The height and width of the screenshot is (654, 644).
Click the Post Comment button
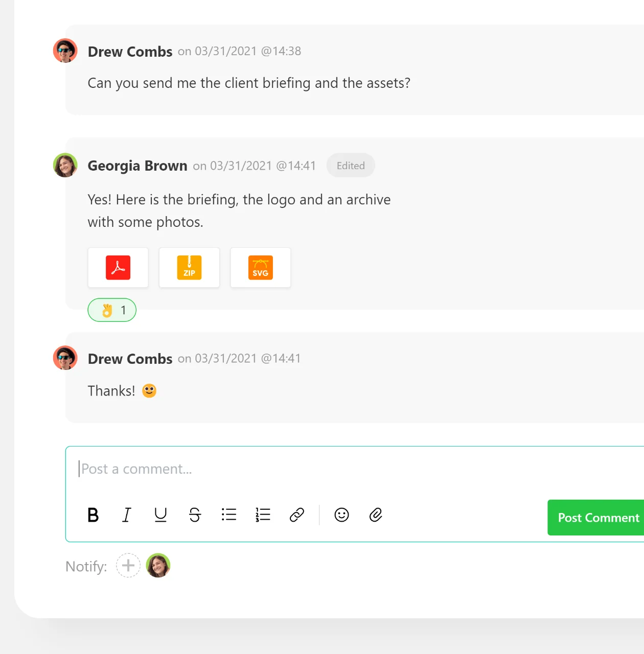click(596, 518)
